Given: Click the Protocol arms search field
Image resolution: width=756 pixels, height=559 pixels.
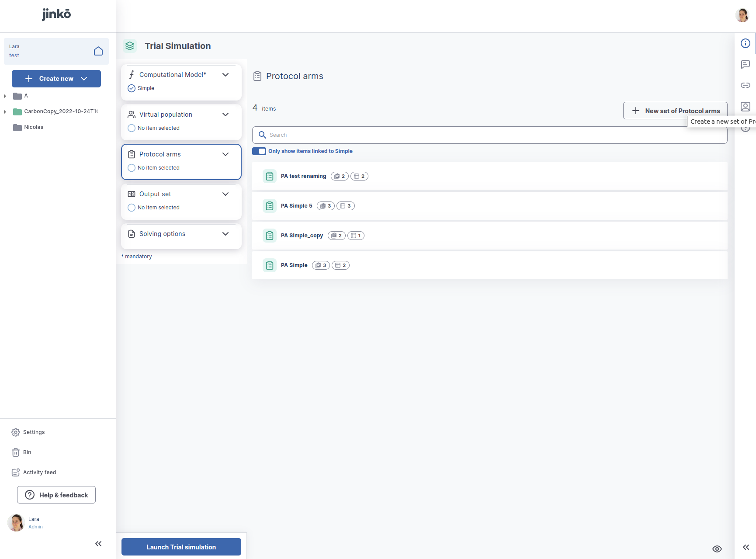Looking at the screenshot, I should point(489,135).
